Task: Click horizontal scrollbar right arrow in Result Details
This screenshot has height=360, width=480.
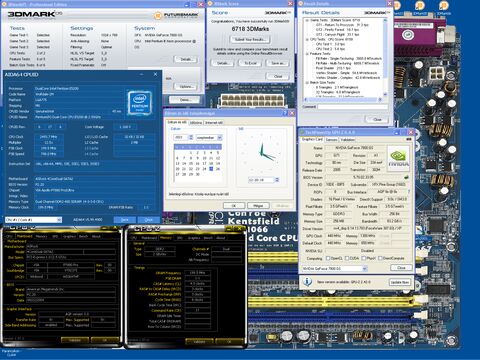Action: click(380, 99)
